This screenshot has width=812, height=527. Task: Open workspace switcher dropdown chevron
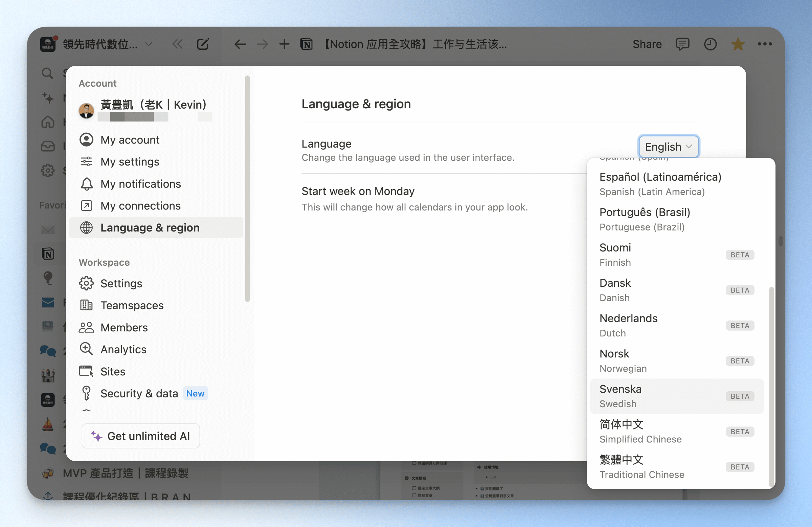pos(149,44)
